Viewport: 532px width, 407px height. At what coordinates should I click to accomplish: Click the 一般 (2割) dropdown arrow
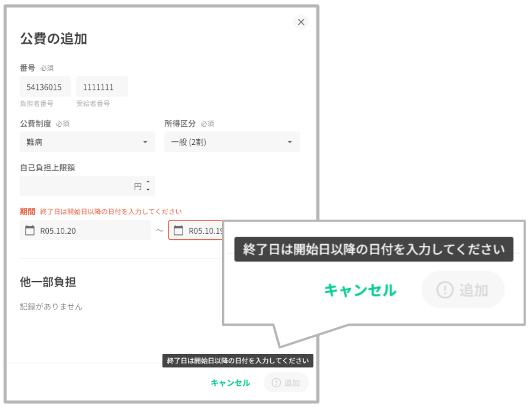point(290,142)
